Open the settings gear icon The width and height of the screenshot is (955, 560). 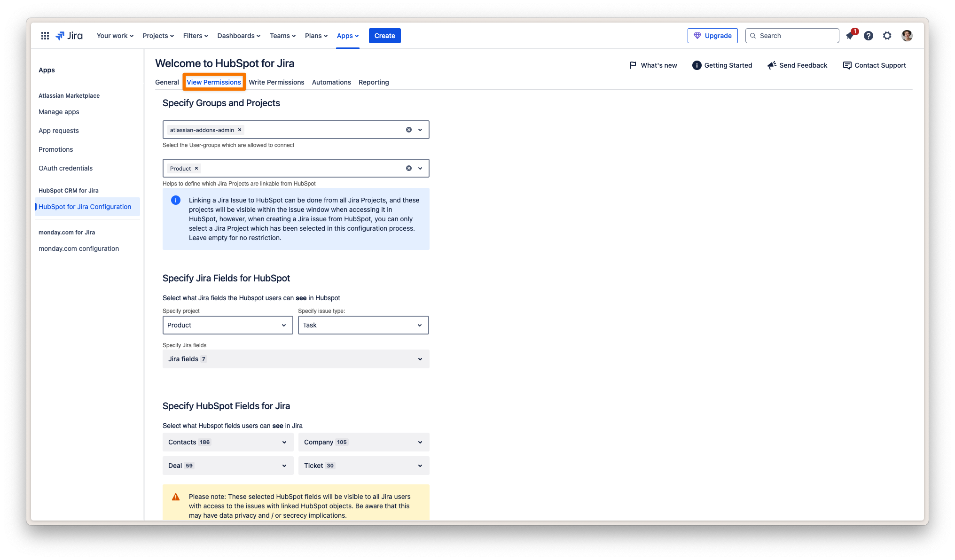(887, 36)
